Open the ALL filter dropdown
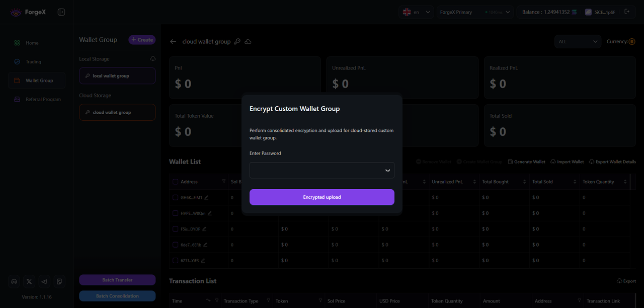This screenshot has height=308, width=644. (x=578, y=42)
